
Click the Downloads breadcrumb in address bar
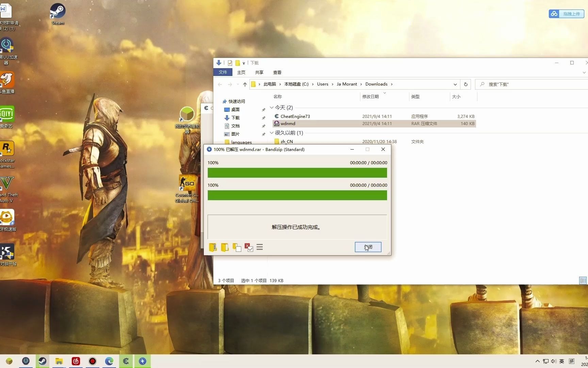376,84
